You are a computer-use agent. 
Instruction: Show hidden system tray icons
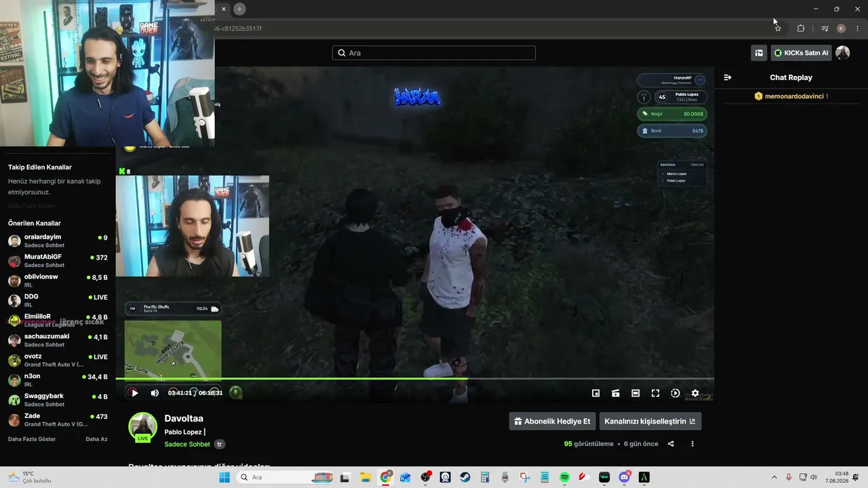[x=774, y=477]
